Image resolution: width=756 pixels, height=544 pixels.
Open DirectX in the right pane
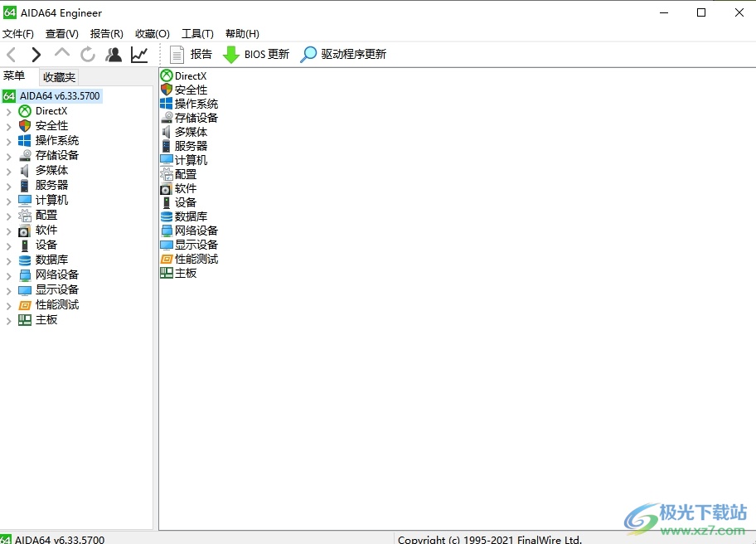[x=183, y=75]
